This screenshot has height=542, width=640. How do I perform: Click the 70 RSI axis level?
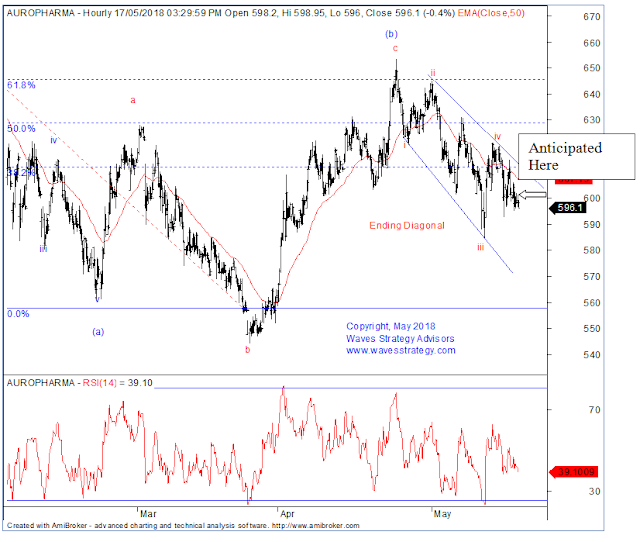tap(594, 410)
